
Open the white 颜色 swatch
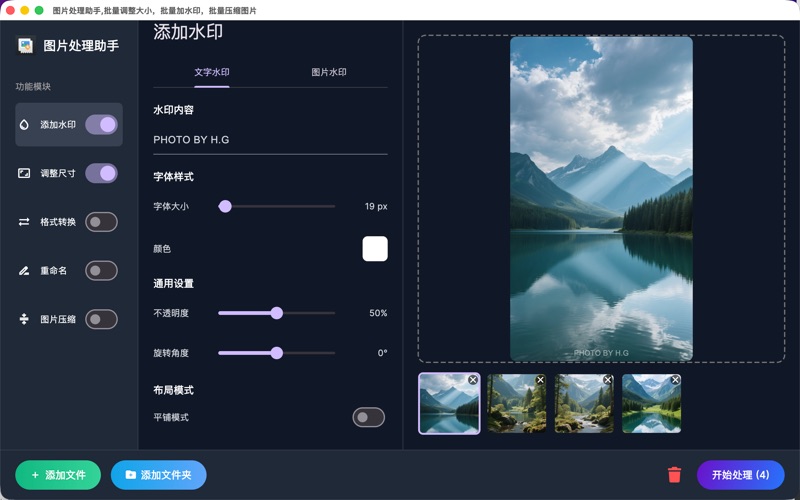(375, 249)
